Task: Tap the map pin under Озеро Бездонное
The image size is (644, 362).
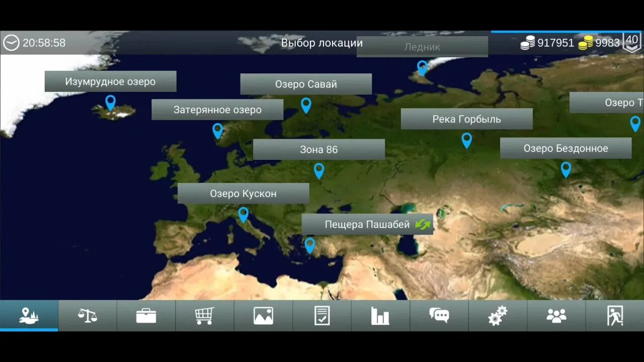Action: (x=566, y=169)
